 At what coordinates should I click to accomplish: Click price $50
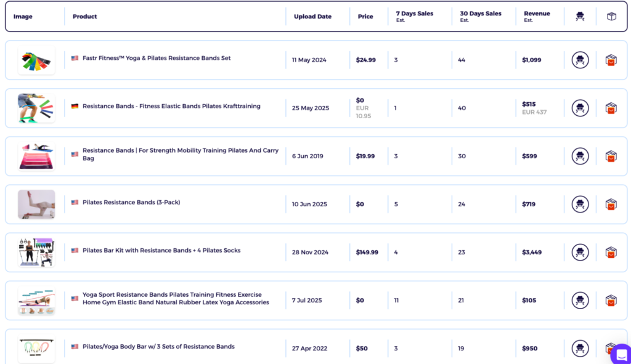[x=362, y=349]
